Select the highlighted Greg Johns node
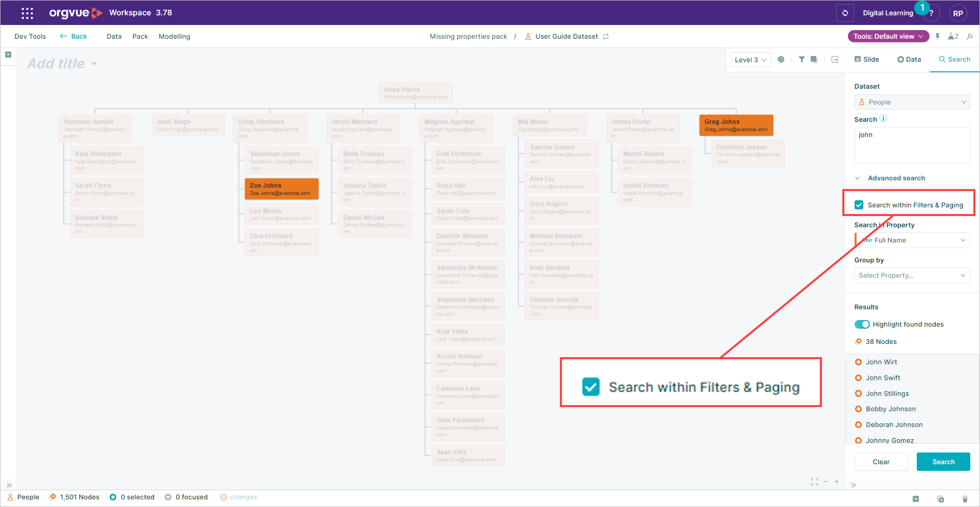This screenshot has width=980, height=507. click(736, 125)
